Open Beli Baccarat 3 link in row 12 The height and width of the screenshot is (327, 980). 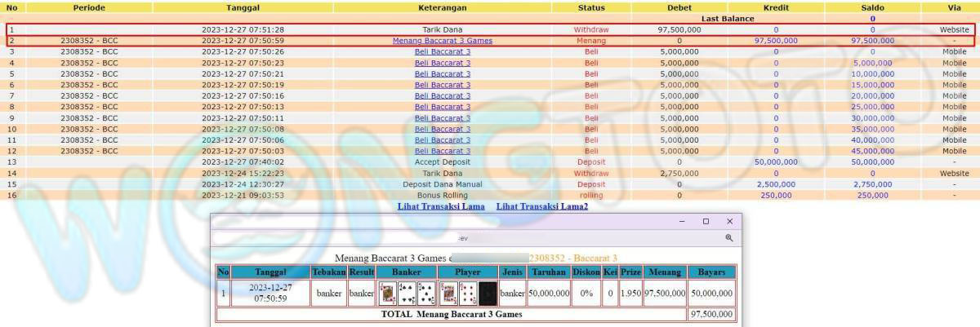tap(442, 151)
